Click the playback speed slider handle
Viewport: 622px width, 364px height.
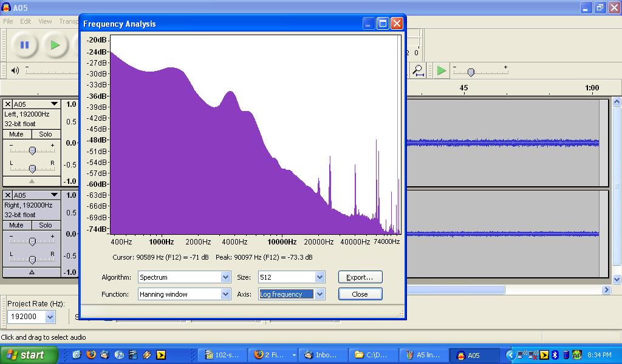(x=471, y=72)
